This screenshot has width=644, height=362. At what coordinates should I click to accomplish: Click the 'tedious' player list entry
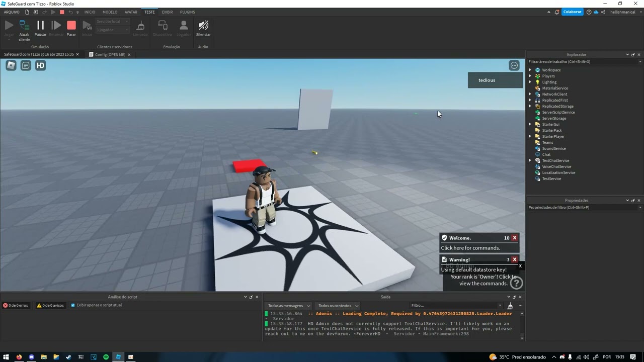(x=496, y=80)
